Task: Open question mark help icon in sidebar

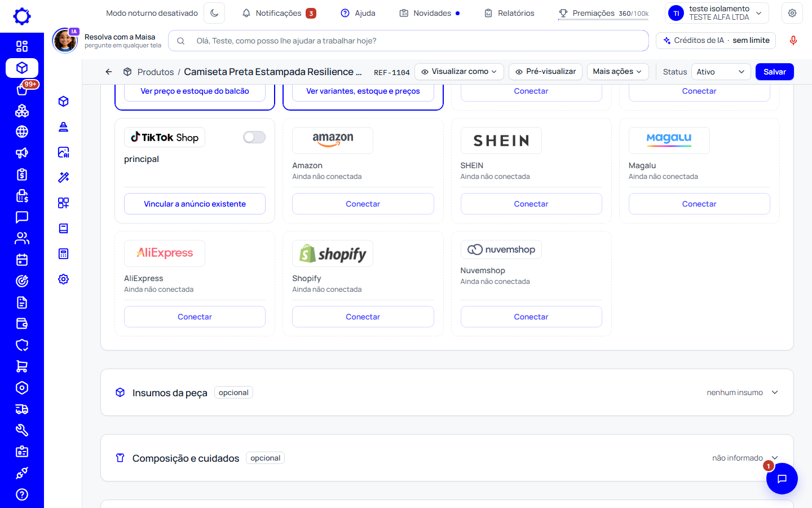Action: [x=22, y=494]
